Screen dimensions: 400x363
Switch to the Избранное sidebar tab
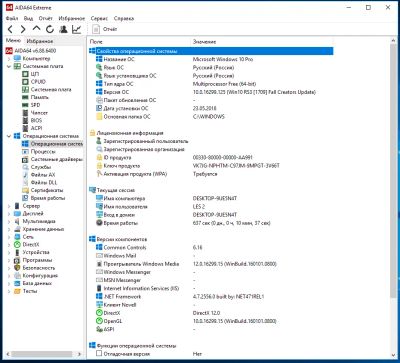pyautogui.click(x=40, y=41)
